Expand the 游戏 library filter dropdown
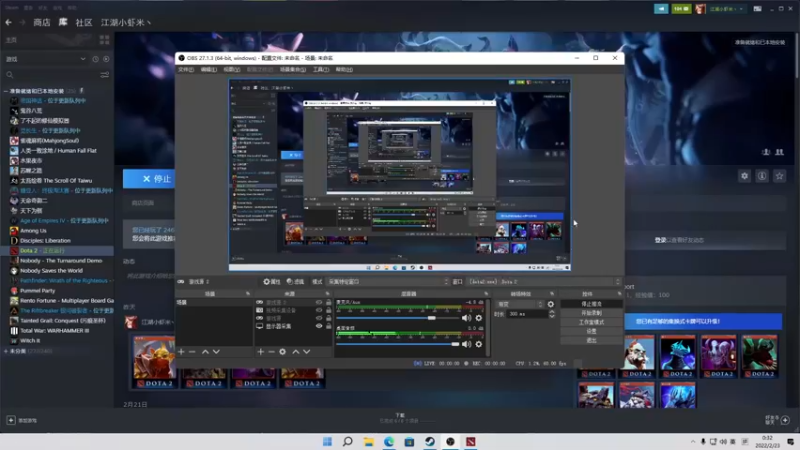 point(45,59)
